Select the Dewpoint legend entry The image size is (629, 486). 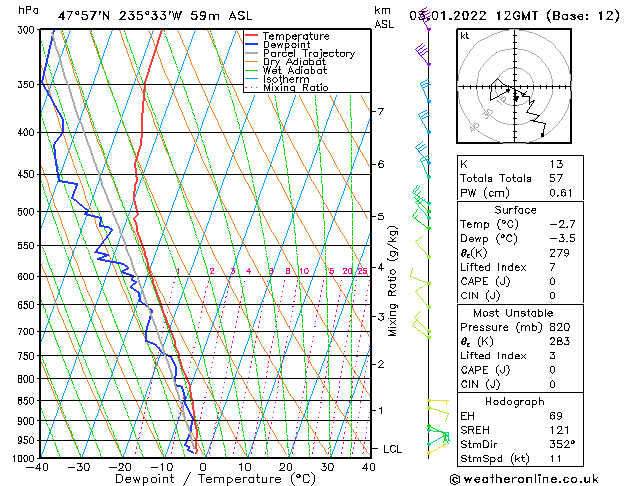coord(286,45)
